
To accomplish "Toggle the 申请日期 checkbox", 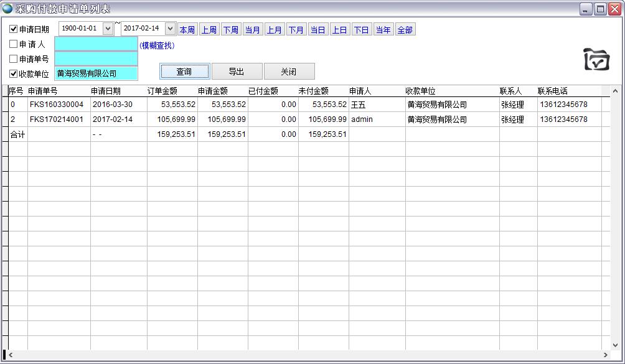I will click(14, 29).
